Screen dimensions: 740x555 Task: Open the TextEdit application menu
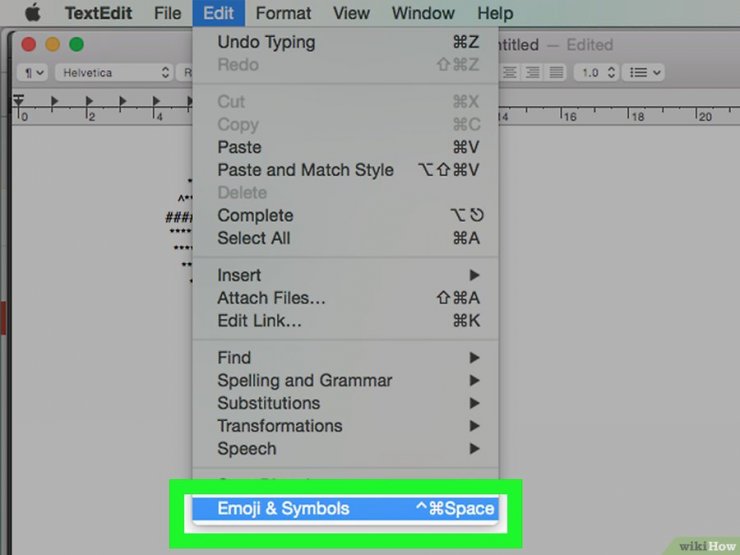pyautogui.click(x=98, y=13)
